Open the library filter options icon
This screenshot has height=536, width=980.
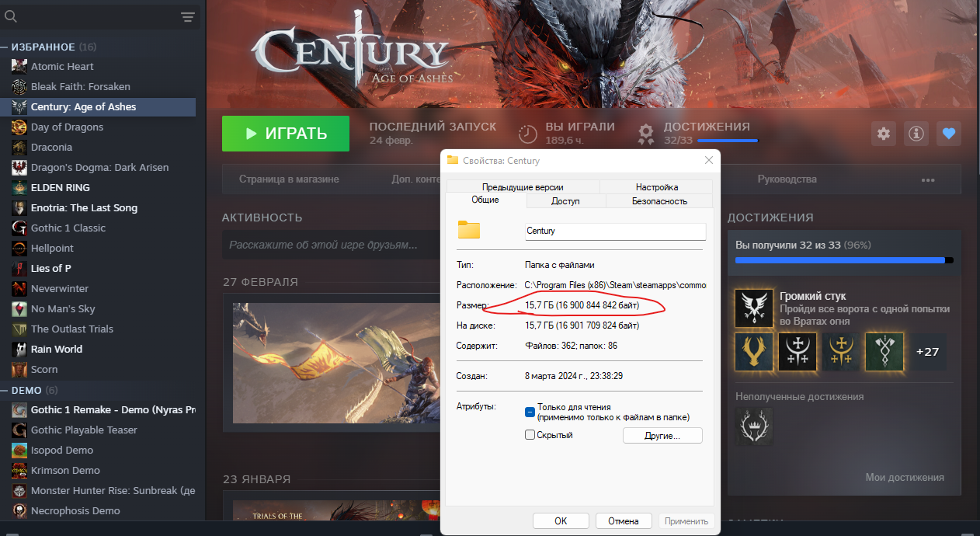[x=188, y=16]
